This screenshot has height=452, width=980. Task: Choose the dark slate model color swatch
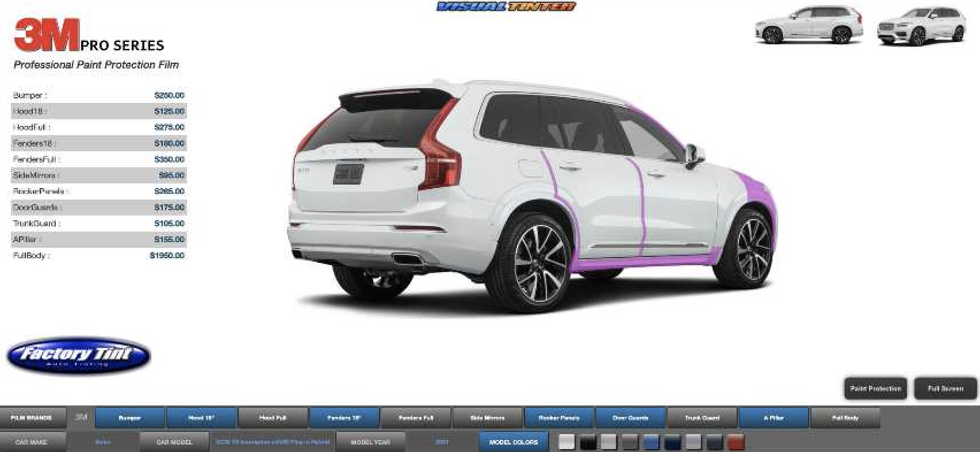(715, 442)
